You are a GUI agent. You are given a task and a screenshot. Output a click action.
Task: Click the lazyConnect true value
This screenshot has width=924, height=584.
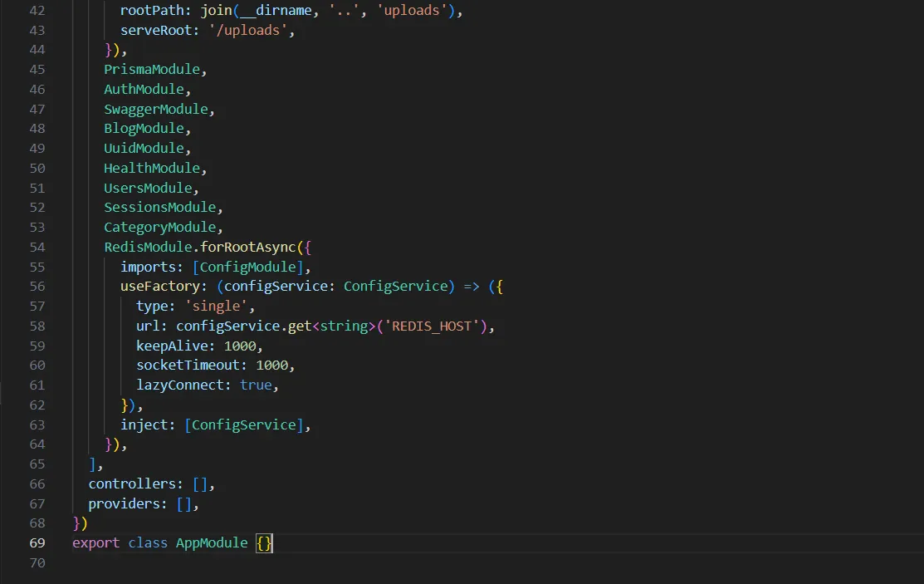click(256, 385)
